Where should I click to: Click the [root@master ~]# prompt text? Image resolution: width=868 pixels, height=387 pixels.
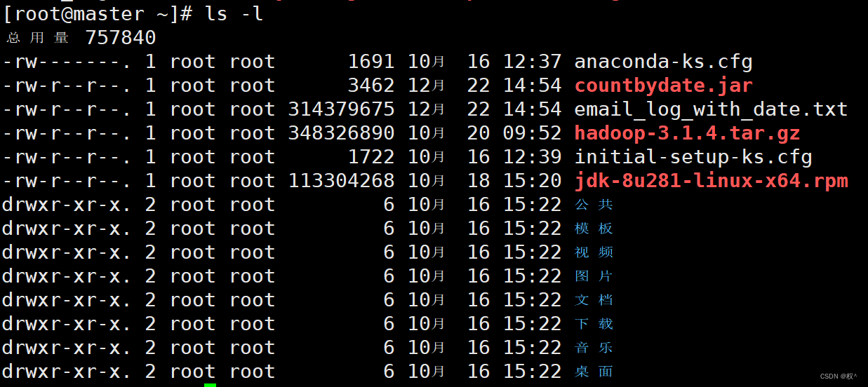pos(98,14)
